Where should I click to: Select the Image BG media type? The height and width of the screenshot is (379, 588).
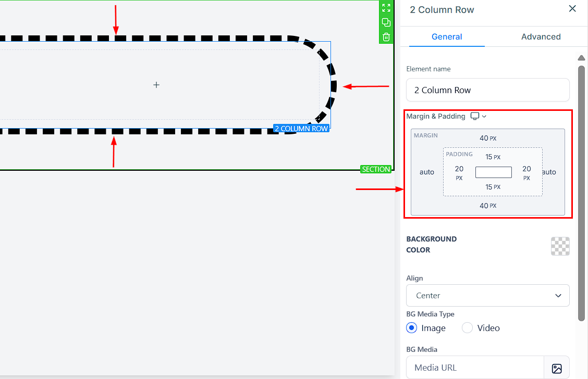pos(412,328)
